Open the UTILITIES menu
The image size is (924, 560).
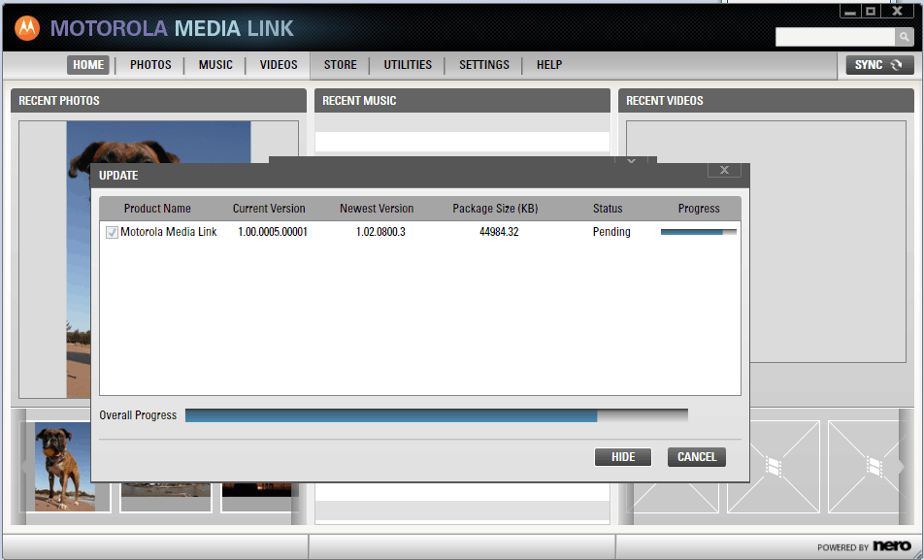tap(408, 65)
